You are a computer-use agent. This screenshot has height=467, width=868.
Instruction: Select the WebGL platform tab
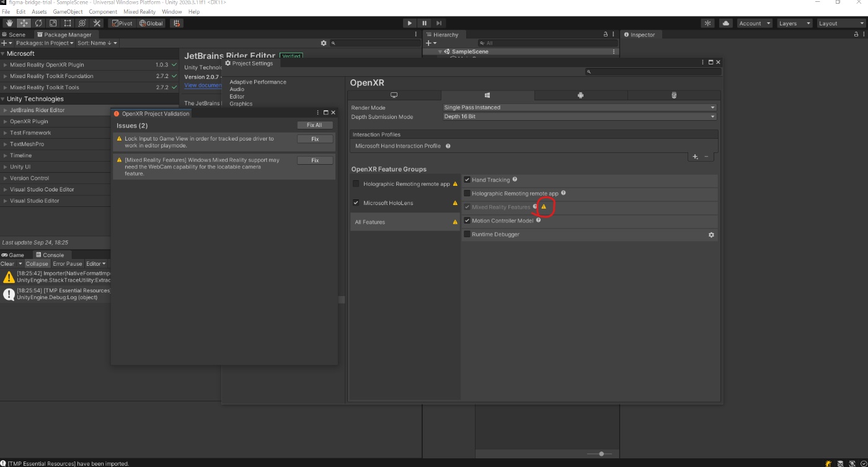(673, 95)
